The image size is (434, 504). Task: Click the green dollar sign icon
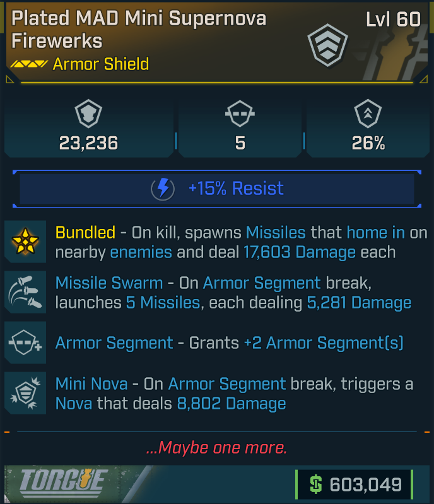point(315,484)
